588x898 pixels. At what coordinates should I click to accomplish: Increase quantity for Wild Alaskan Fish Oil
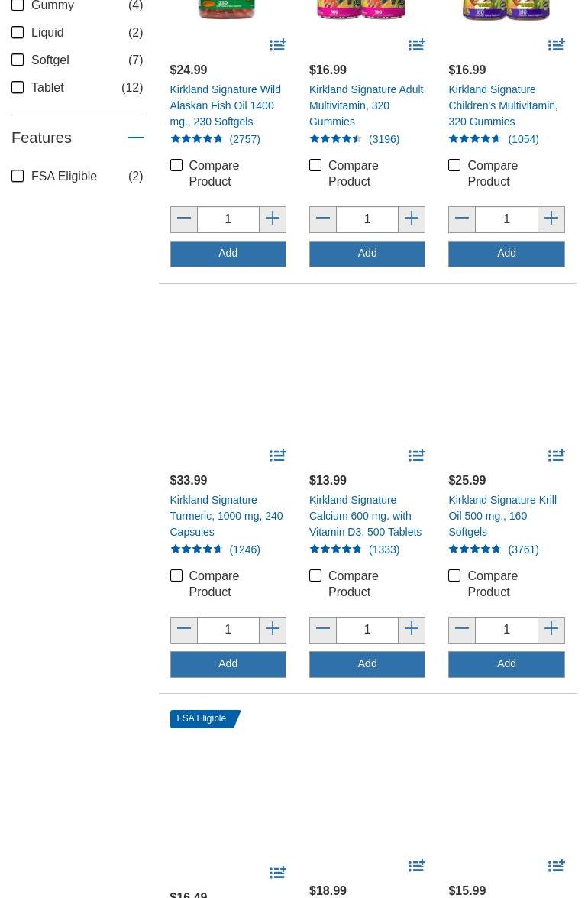pyautogui.click(x=273, y=219)
